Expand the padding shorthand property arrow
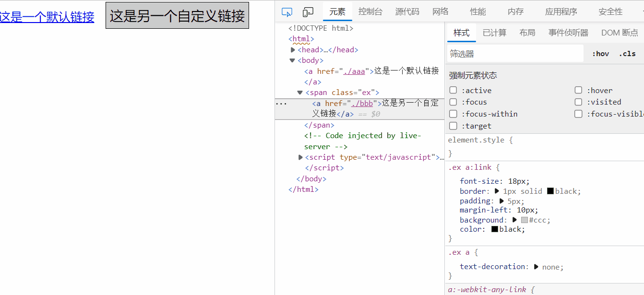644x295 pixels. [502, 201]
